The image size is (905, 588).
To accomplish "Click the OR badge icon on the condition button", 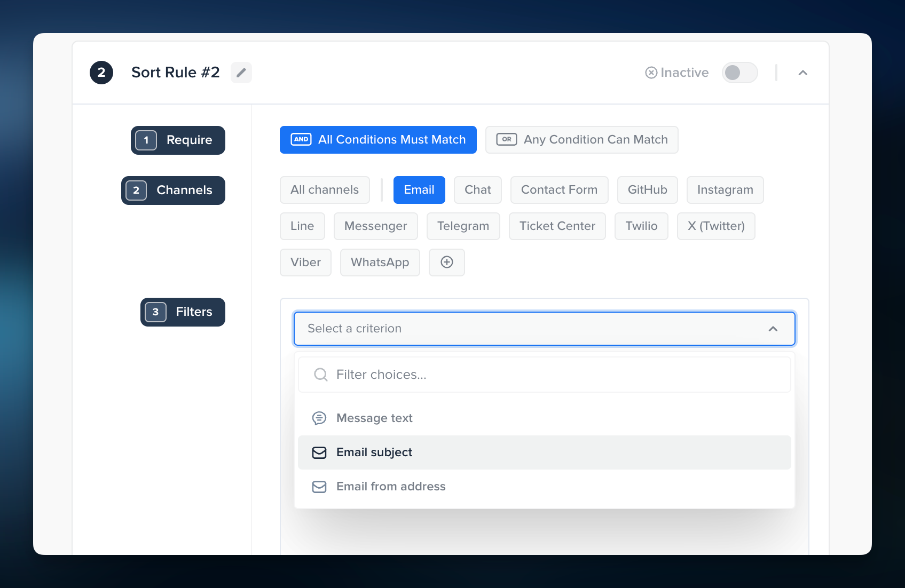I will coord(506,139).
